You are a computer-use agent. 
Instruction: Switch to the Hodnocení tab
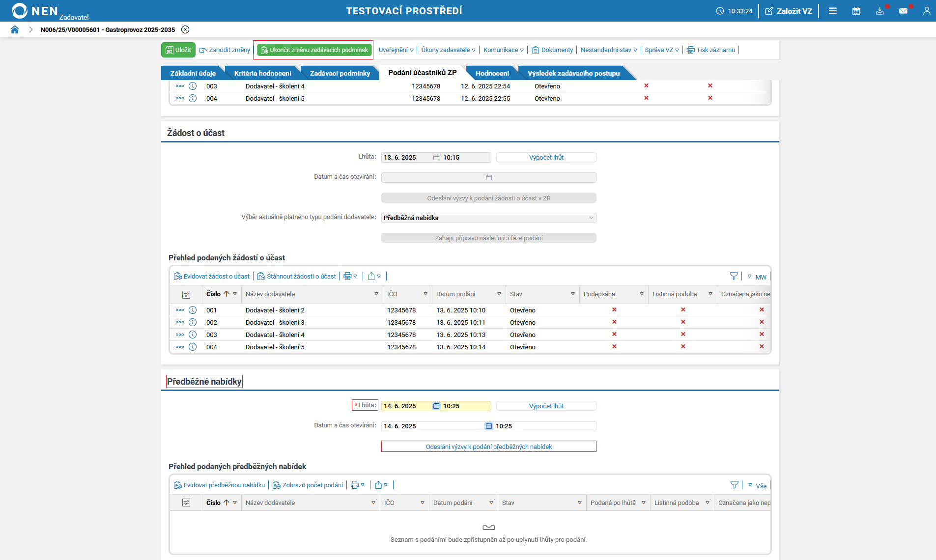click(x=492, y=73)
